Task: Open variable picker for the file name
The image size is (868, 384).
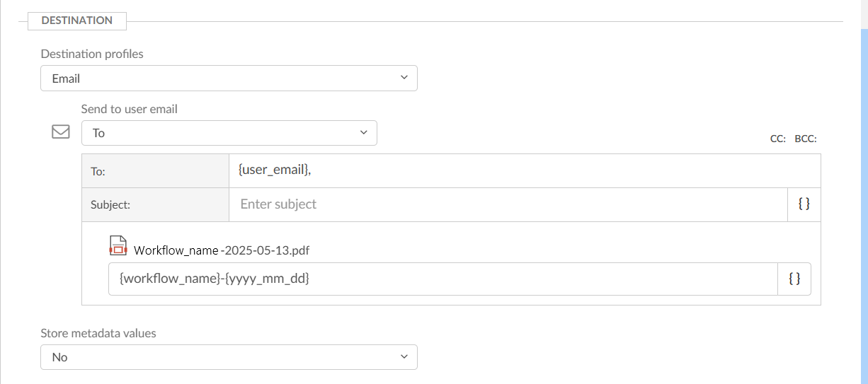Action: [794, 279]
